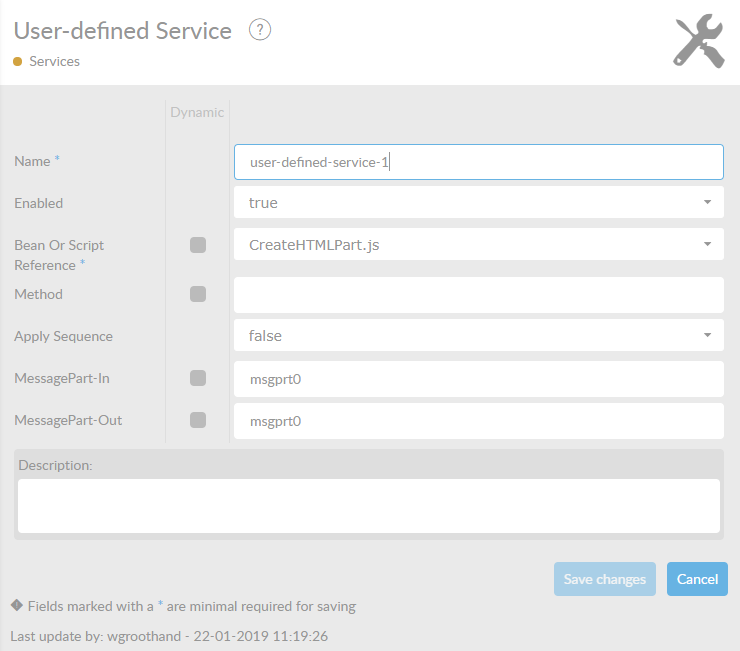Tick the Dynamic checkbox for MessagePart-Out
The height and width of the screenshot is (651, 740).
198,420
